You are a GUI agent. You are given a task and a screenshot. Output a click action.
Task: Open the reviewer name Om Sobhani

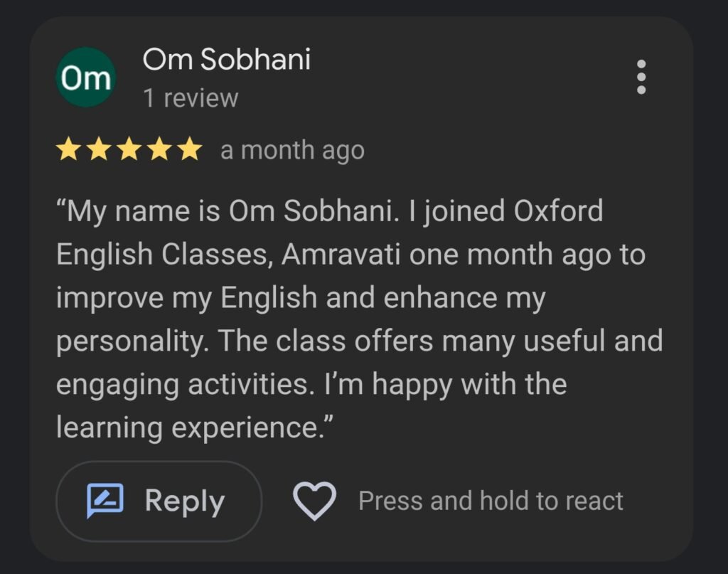click(x=225, y=60)
